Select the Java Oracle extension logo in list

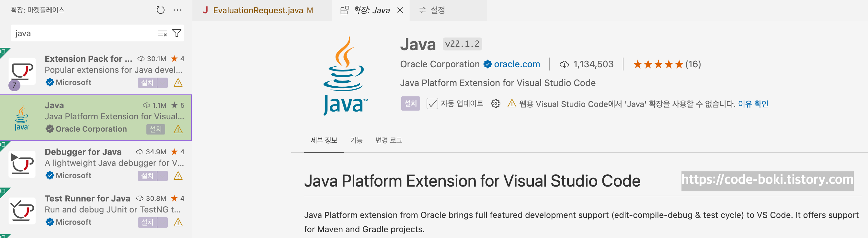click(22, 118)
